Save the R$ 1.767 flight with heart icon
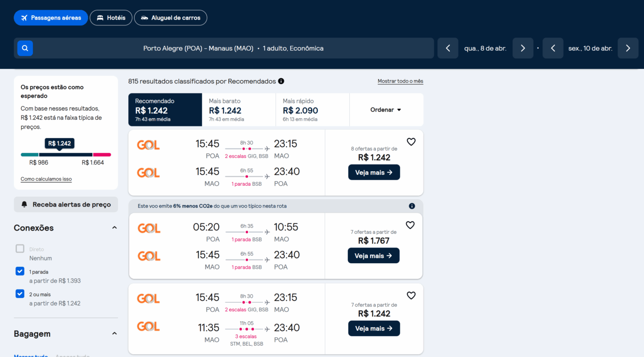 pyautogui.click(x=411, y=225)
